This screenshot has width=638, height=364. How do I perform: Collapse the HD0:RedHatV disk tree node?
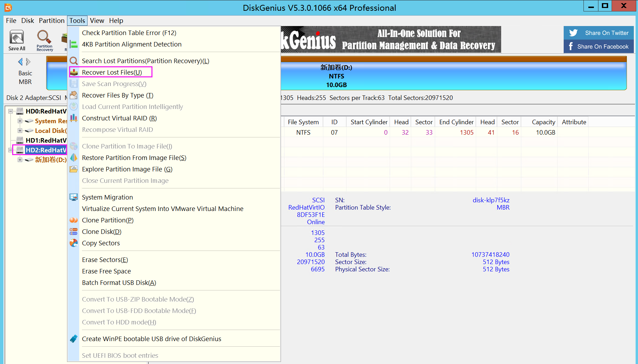pyautogui.click(x=10, y=111)
